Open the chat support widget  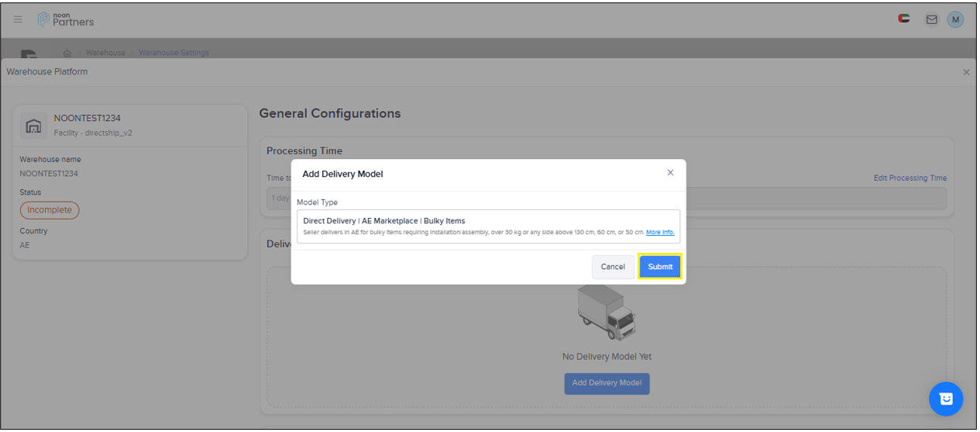click(x=945, y=399)
